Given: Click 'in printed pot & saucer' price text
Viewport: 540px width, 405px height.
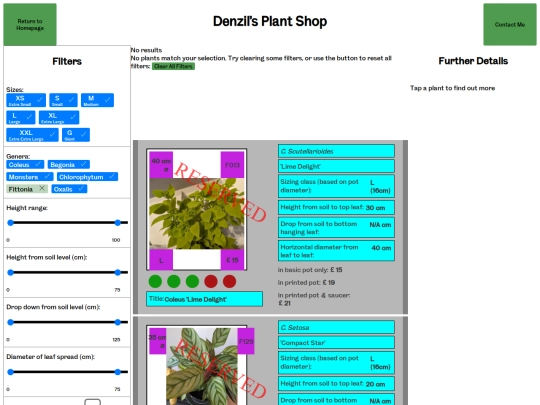Looking at the screenshot, I should point(314,299).
